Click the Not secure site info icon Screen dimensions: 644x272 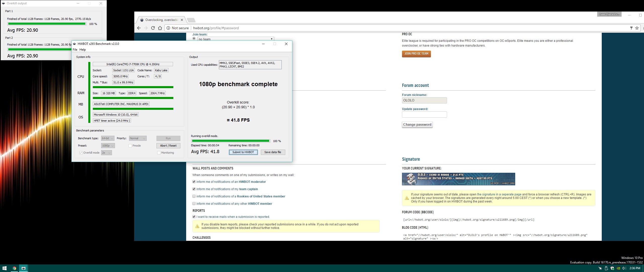pos(168,28)
